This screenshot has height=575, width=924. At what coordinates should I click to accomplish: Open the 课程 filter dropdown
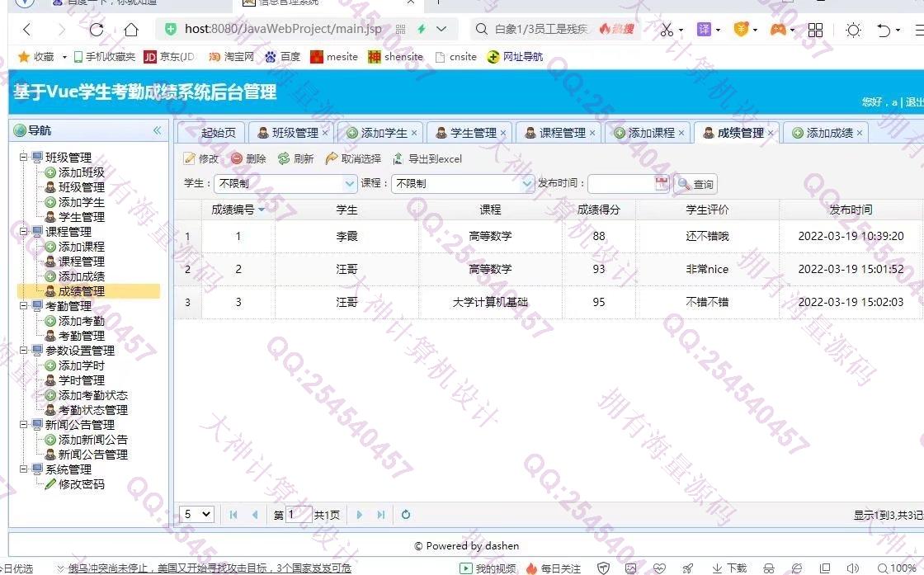[x=527, y=184]
